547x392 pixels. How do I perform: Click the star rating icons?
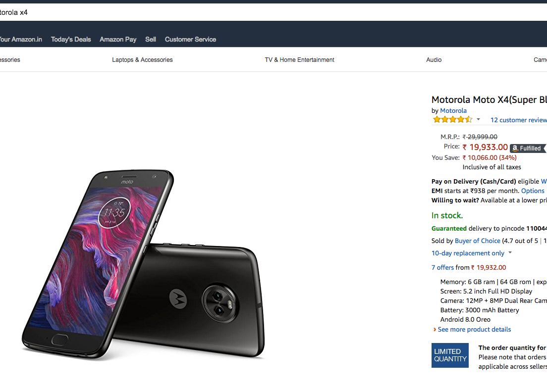point(452,120)
